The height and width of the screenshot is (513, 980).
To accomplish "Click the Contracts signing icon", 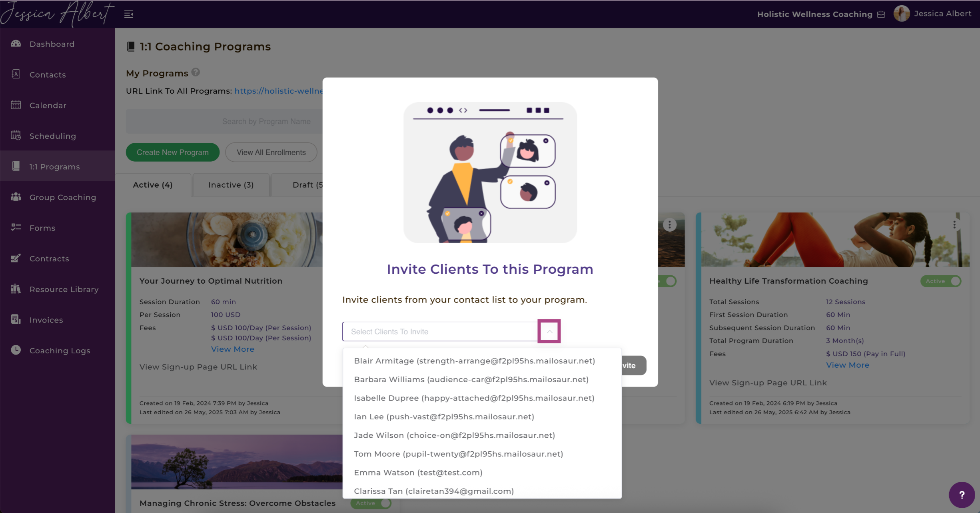I will [x=16, y=258].
